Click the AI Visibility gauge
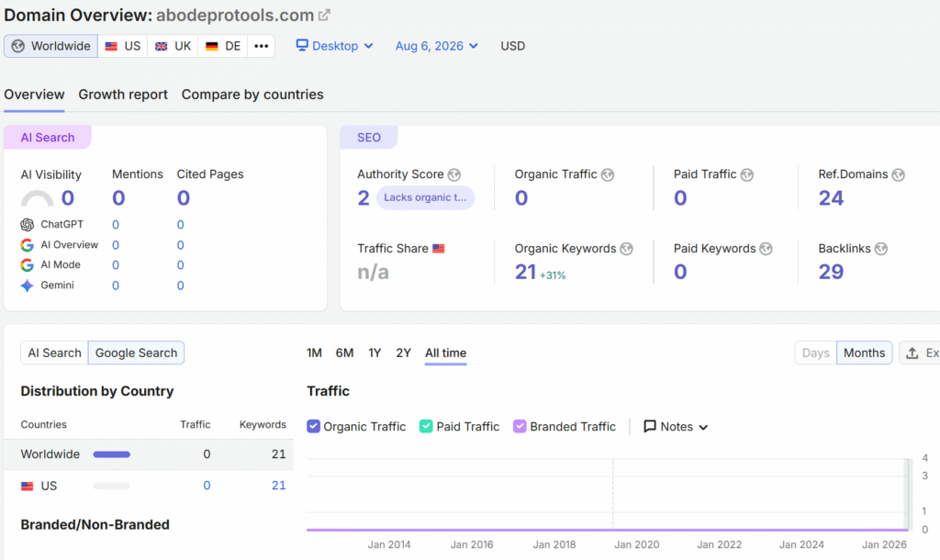The image size is (940, 560). point(37,198)
